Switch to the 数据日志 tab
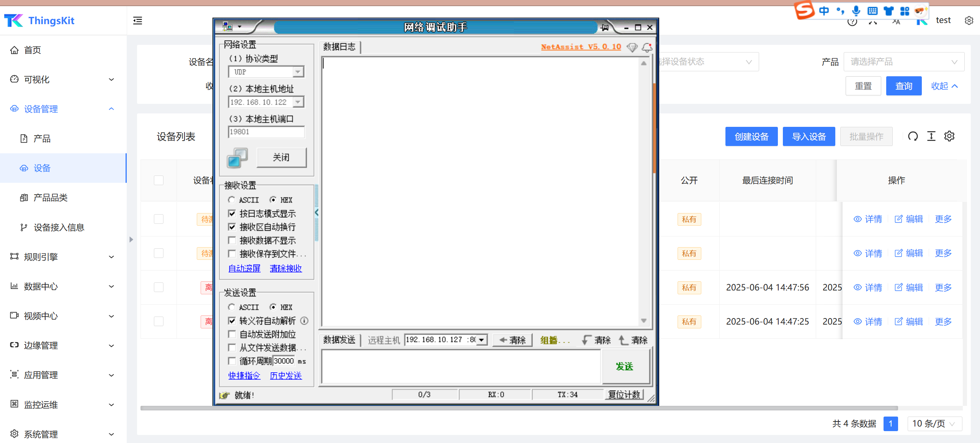This screenshot has width=980, height=443. (x=339, y=47)
